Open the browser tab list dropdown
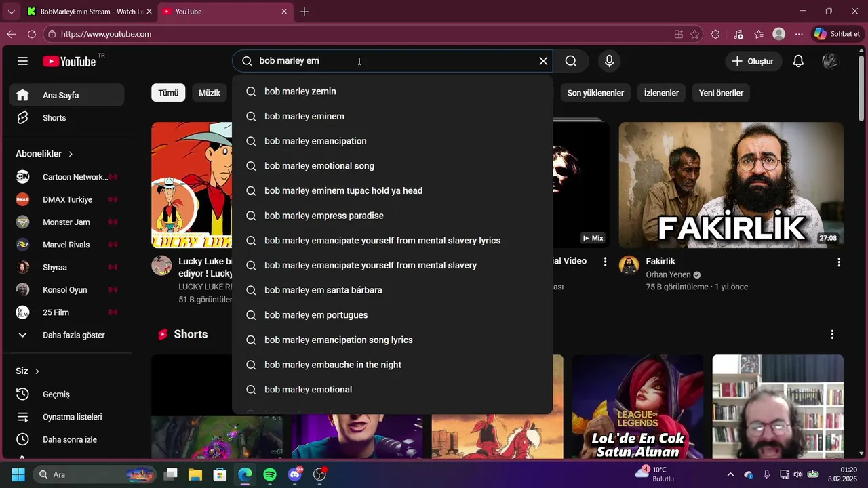 pyautogui.click(x=11, y=12)
